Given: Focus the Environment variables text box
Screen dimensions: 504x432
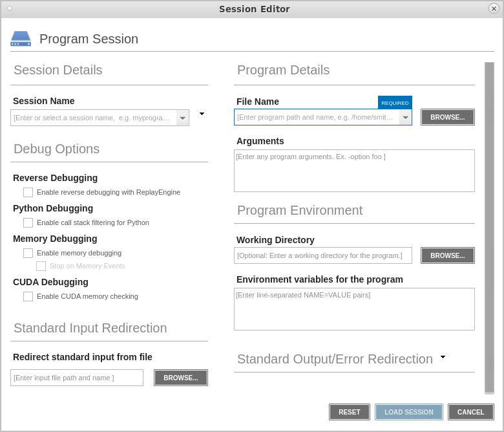Looking at the screenshot, I should [354, 309].
